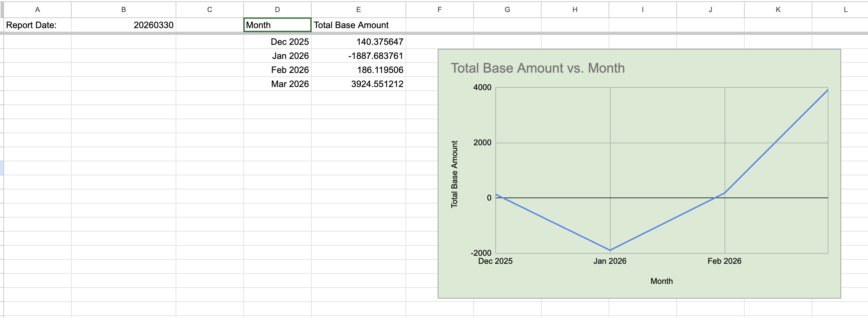Click the cell with value 186.119506

[x=358, y=70]
